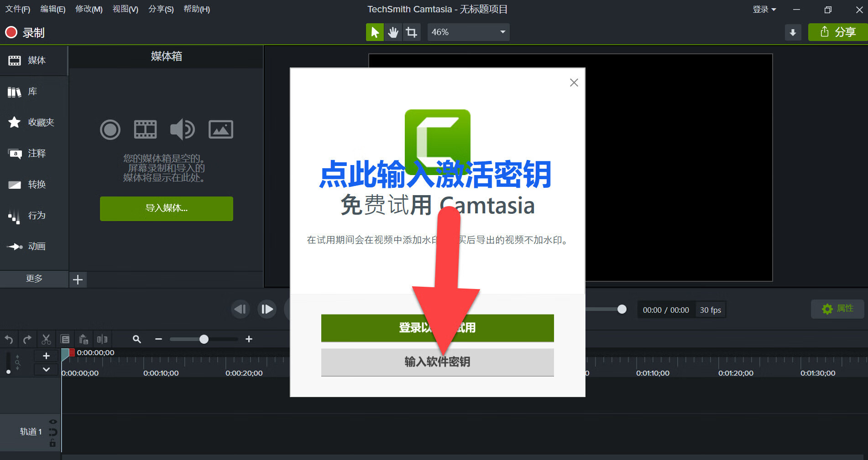The image size is (868, 460).
Task: Click the download arrow icon next to 分享
Action: click(x=793, y=32)
